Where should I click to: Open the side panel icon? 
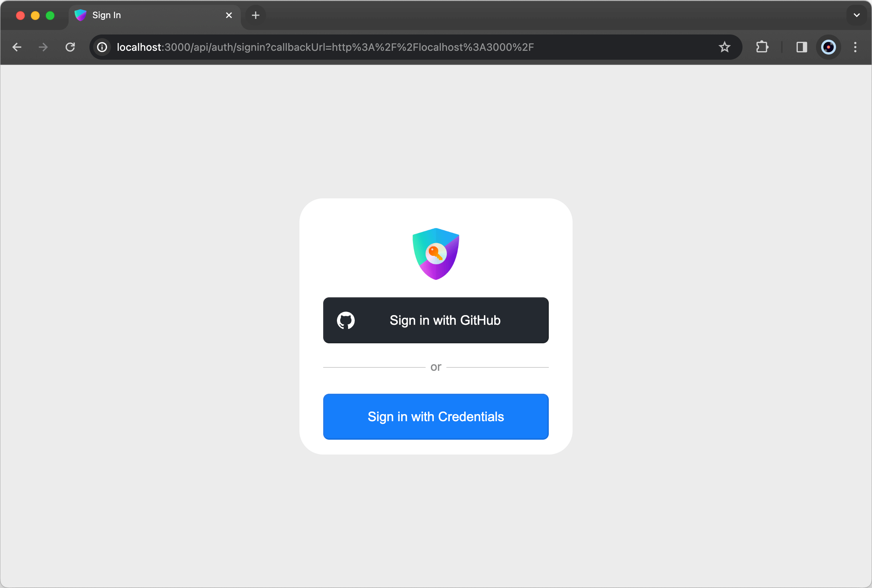[x=801, y=47]
